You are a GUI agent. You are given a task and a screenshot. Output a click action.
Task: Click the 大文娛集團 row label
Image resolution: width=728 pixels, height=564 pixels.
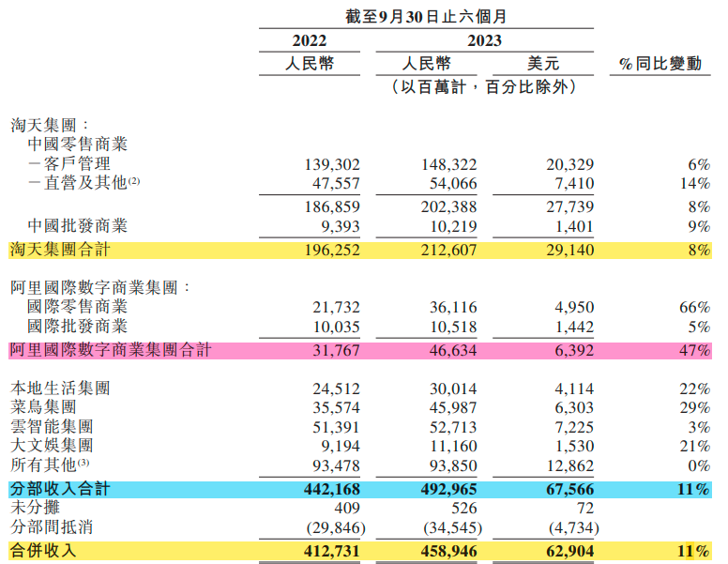tap(52, 446)
